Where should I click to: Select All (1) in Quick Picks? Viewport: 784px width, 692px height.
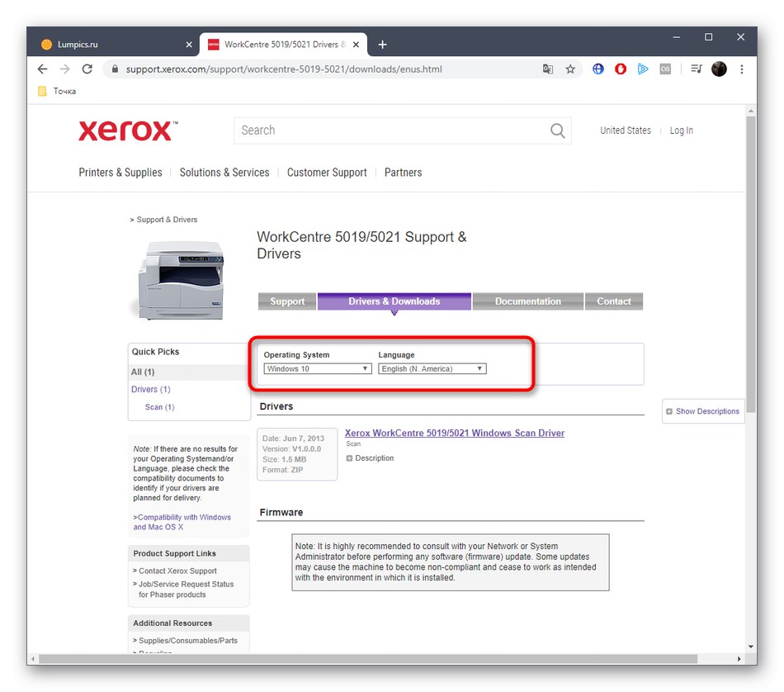[x=143, y=372]
